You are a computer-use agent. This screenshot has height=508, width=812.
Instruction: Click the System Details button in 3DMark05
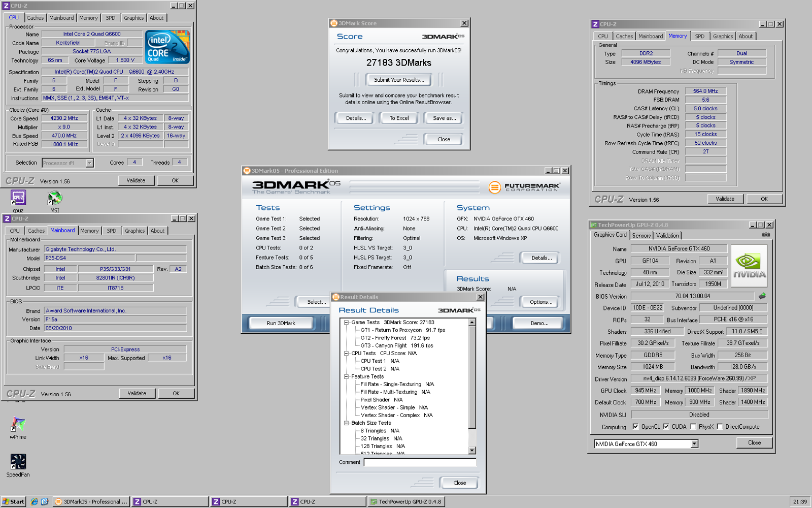point(542,258)
